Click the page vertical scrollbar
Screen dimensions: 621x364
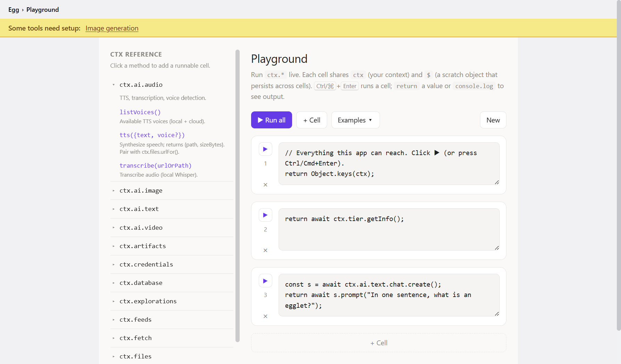(x=619, y=165)
